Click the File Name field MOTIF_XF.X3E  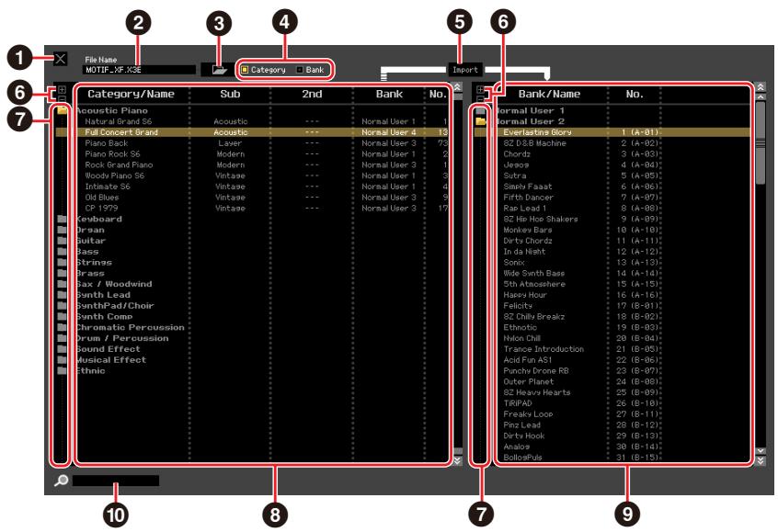coord(139,70)
